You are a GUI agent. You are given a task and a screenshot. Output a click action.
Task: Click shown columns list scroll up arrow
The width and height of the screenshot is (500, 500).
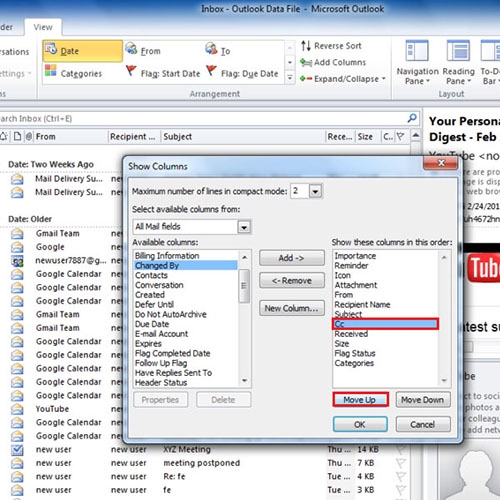click(444, 257)
